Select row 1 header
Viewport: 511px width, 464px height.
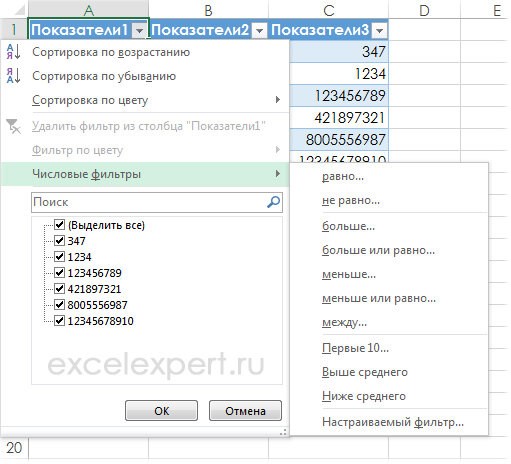coord(14,30)
